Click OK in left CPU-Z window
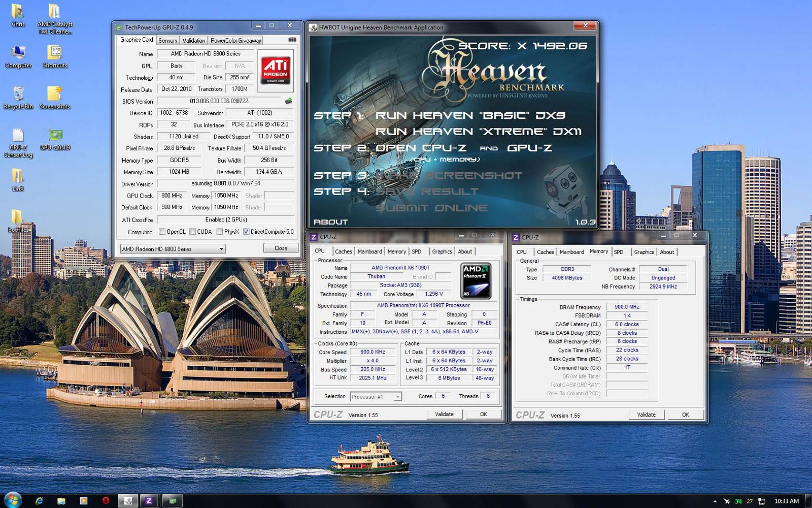 [x=484, y=414]
